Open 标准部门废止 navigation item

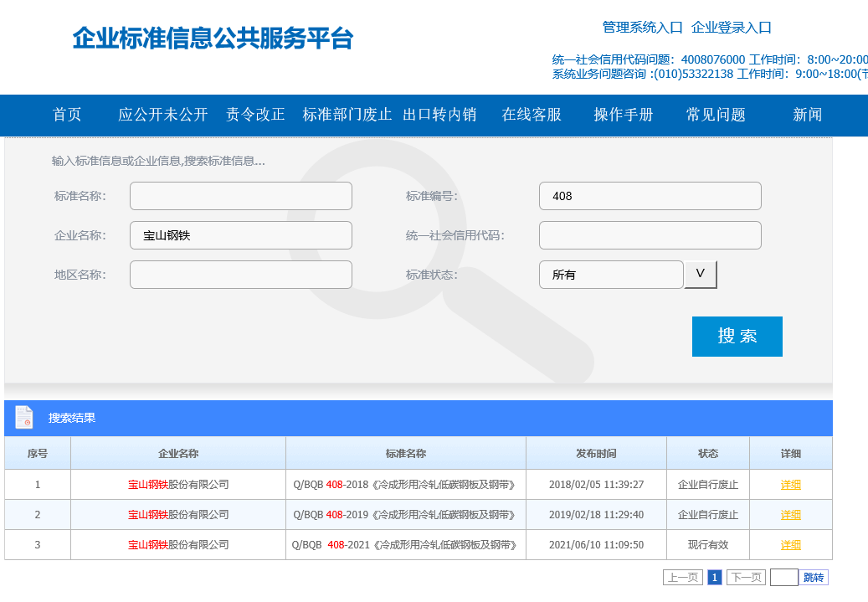click(347, 115)
